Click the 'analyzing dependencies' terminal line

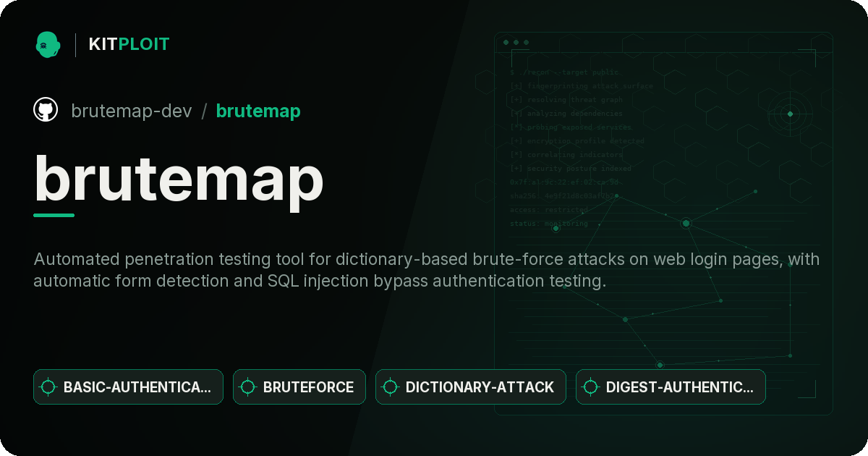tap(566, 114)
